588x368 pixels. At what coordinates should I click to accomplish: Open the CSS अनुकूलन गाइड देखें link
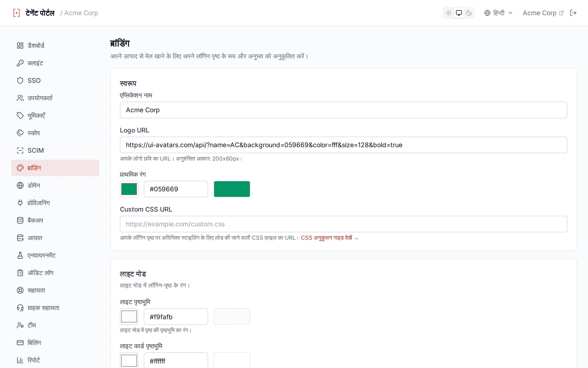[329, 238]
